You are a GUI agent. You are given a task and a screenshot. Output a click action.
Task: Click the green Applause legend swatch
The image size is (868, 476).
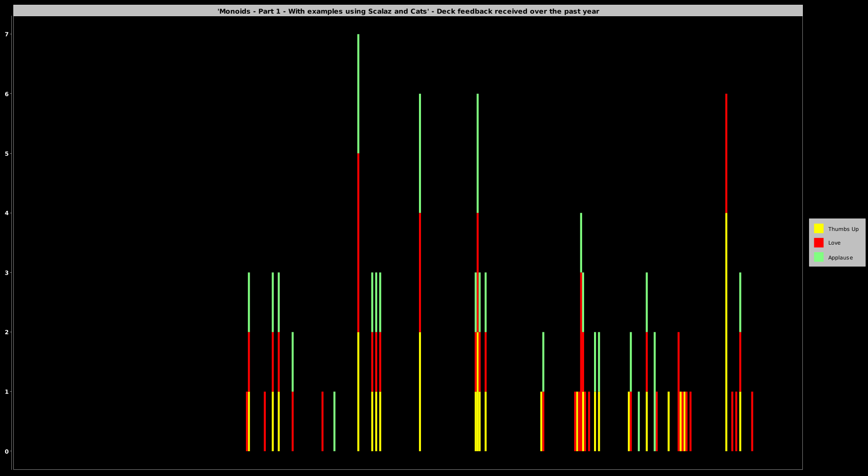pyautogui.click(x=819, y=257)
